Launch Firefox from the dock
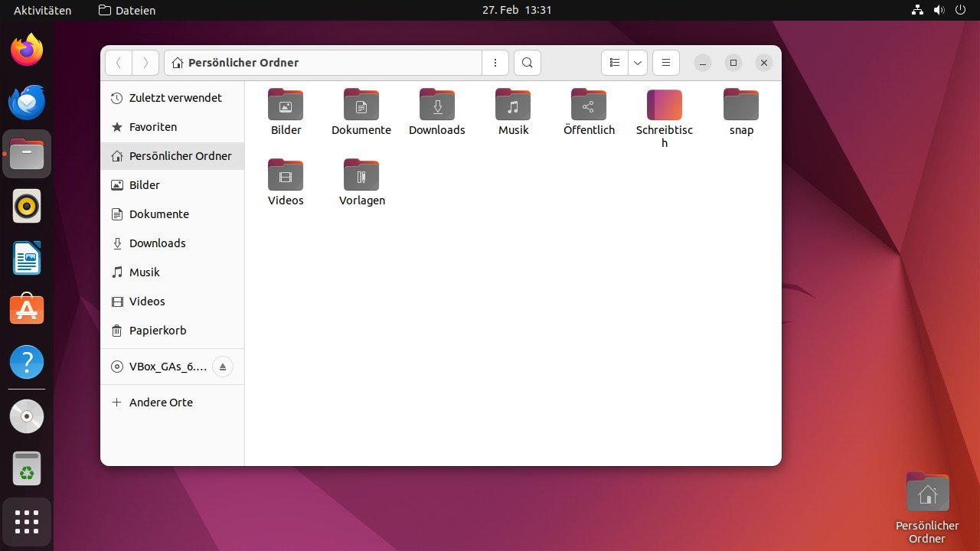 (27, 49)
